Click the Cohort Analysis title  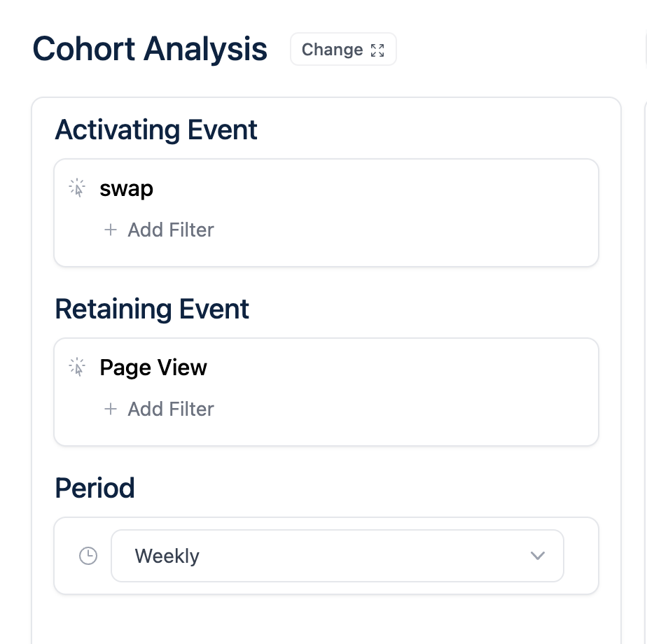pos(150,49)
